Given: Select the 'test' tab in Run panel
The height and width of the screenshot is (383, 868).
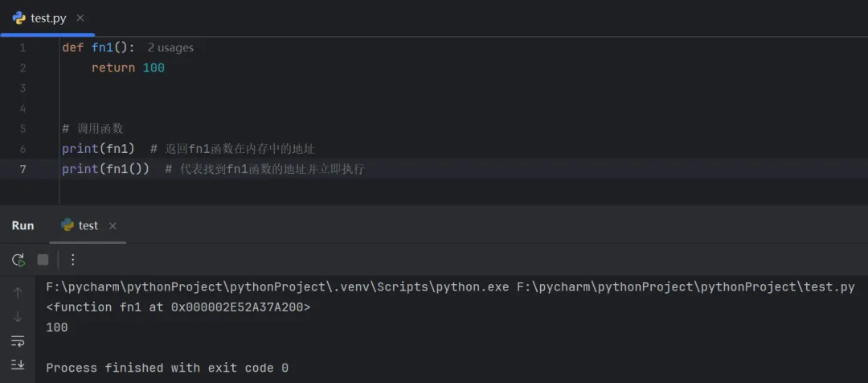Looking at the screenshot, I should 88,226.
